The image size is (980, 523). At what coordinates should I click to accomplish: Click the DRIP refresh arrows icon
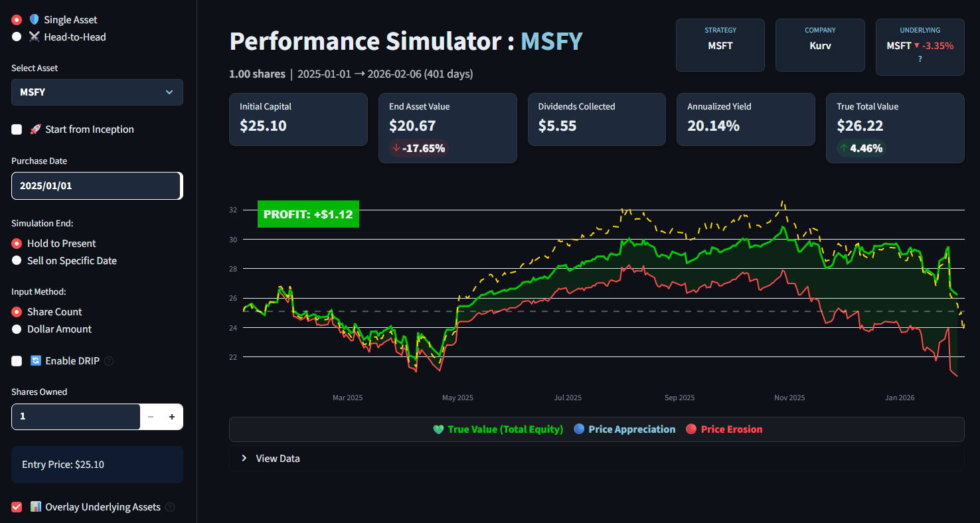pos(35,361)
